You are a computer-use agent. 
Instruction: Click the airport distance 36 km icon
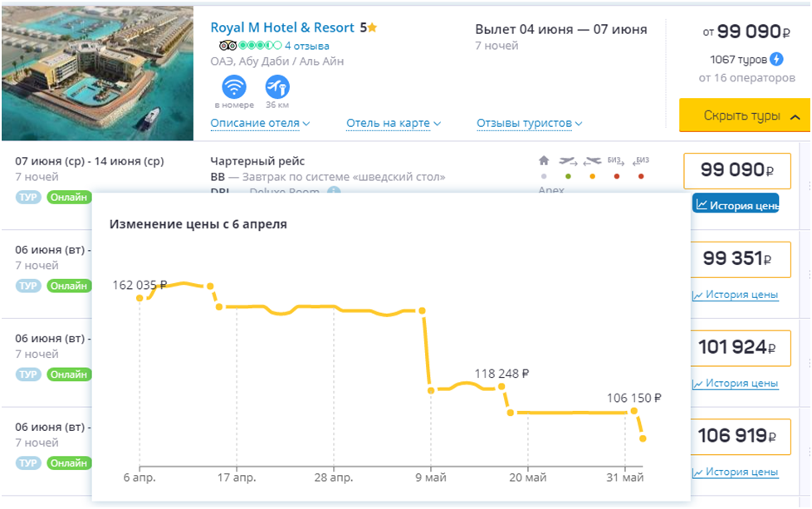coord(277,87)
